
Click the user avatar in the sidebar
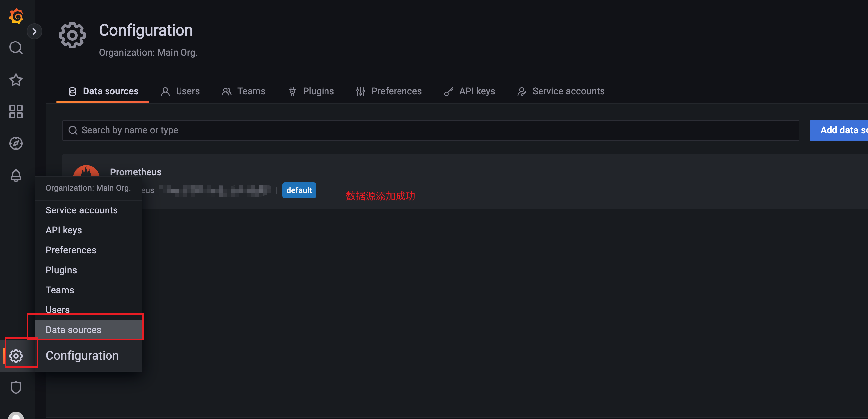pyautogui.click(x=16, y=416)
